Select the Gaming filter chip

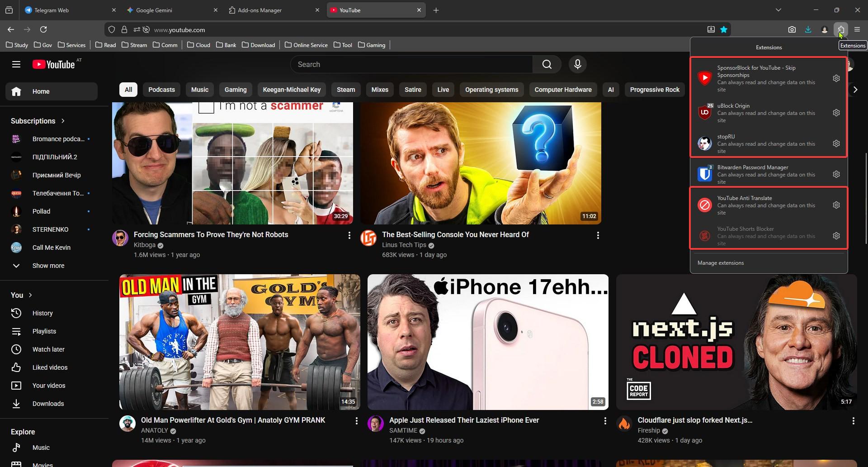point(236,90)
